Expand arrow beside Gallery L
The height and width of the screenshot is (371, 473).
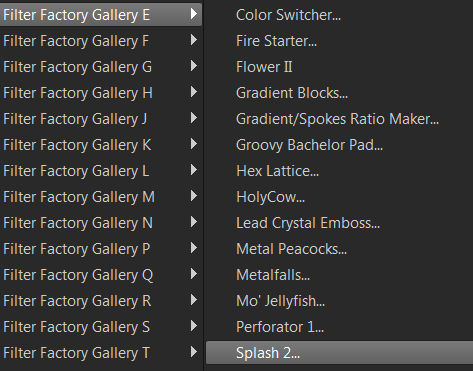(194, 170)
